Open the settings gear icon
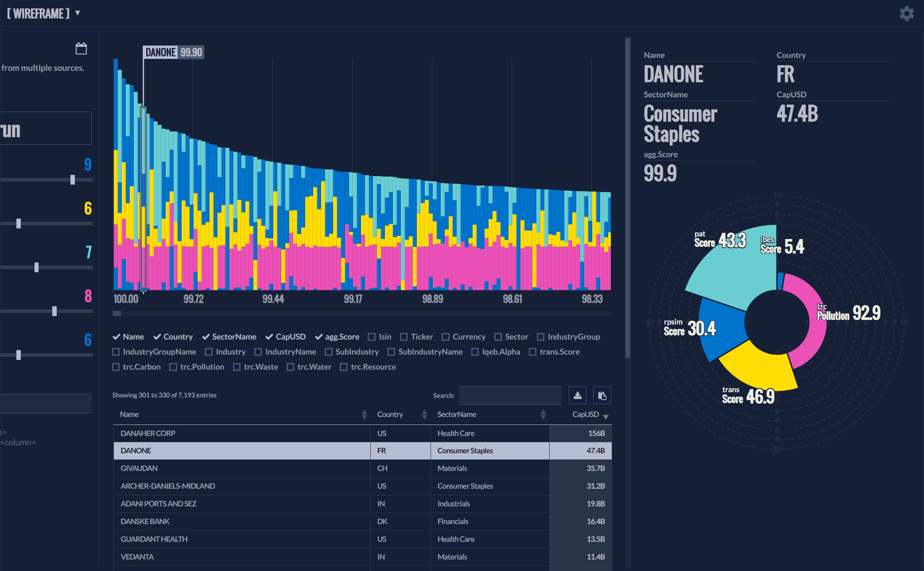 click(x=907, y=14)
